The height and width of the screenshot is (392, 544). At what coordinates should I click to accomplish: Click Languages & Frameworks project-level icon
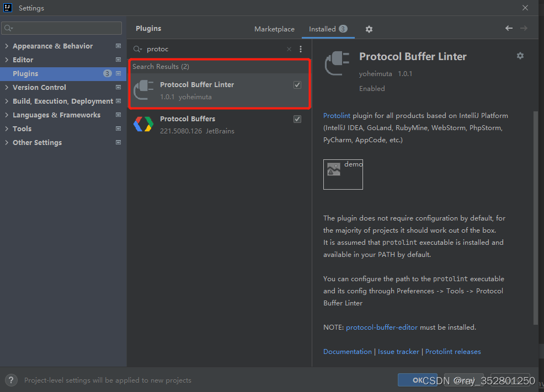118,115
